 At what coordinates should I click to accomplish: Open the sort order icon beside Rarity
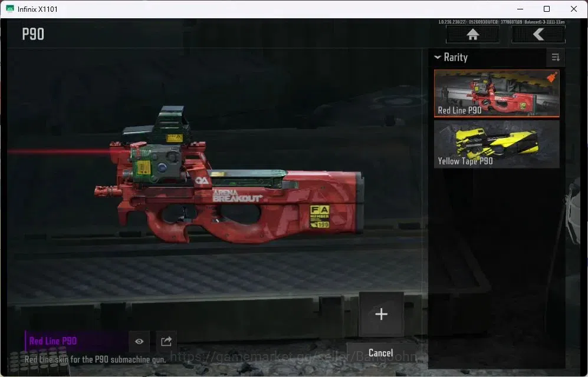(x=556, y=57)
